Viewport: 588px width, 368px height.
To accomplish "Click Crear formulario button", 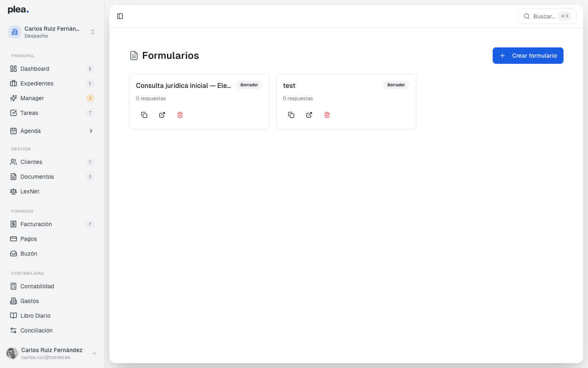I will [528, 56].
